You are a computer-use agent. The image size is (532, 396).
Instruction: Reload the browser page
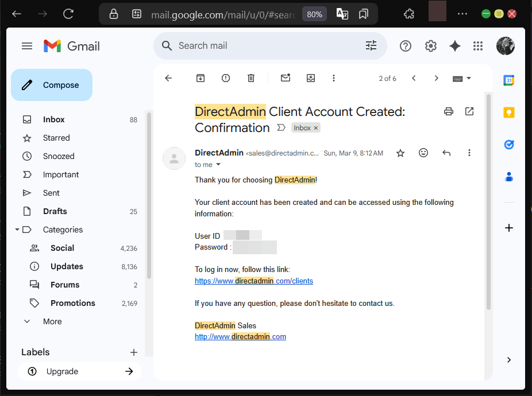point(68,14)
